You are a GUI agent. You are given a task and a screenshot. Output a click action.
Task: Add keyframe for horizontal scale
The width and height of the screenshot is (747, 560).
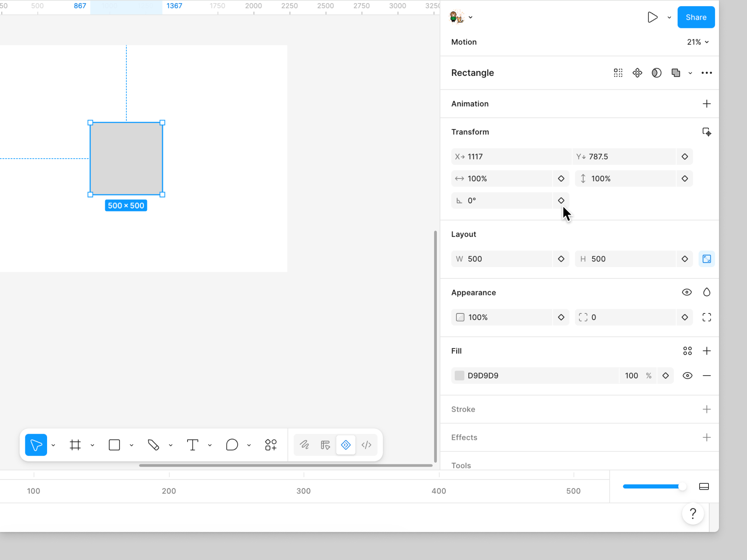coord(561,178)
